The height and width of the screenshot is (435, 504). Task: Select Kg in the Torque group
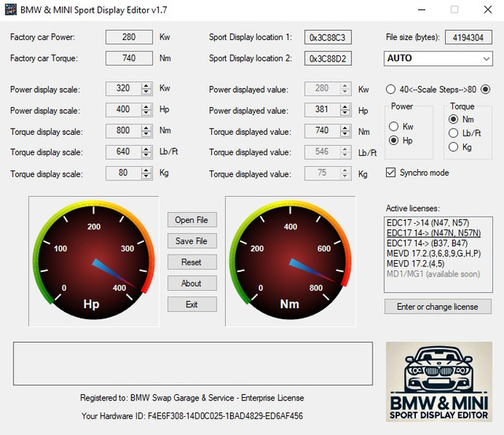[454, 147]
